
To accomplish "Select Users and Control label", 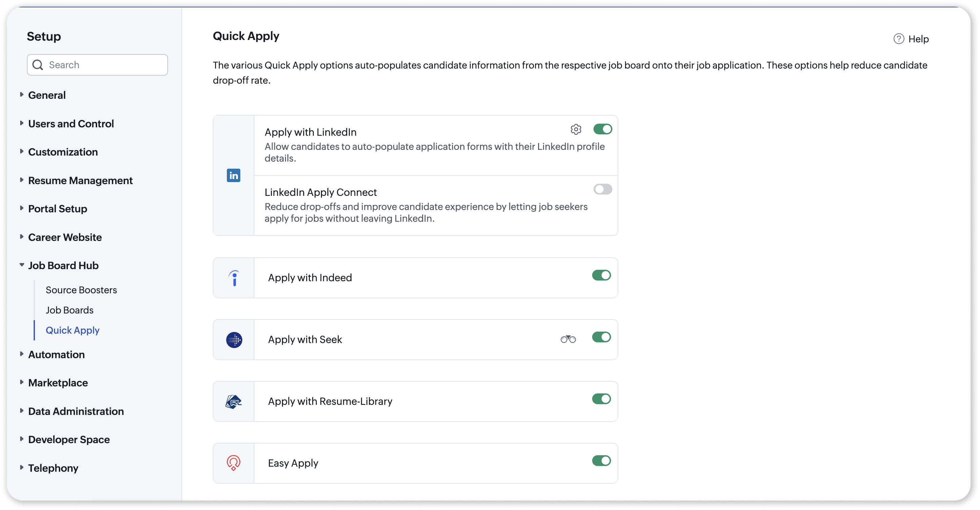I will click(71, 124).
